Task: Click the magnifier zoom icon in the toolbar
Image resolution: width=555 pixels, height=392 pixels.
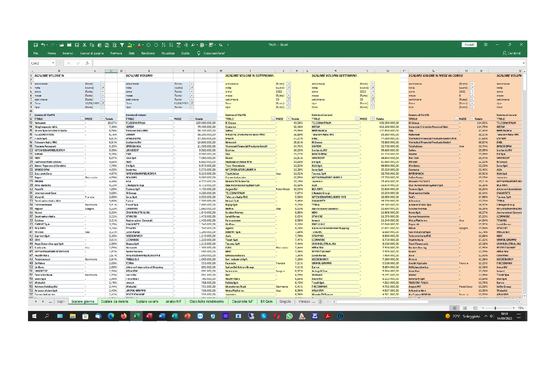Action: pyautogui.click(x=221, y=45)
